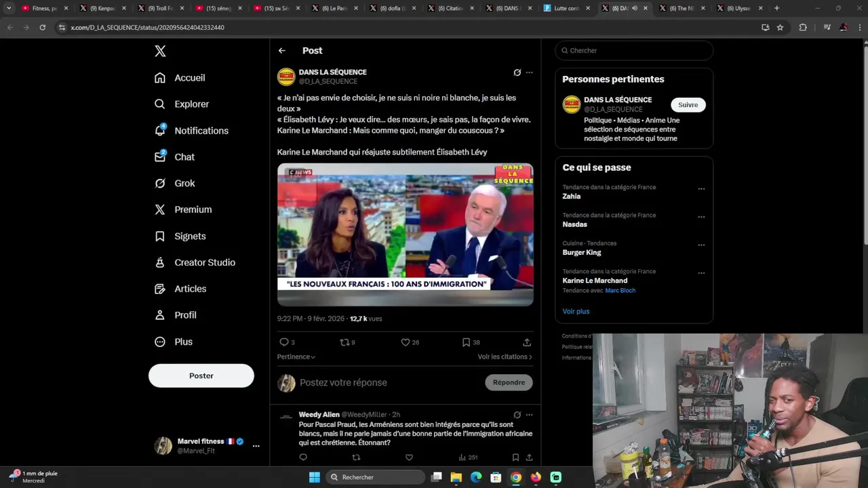Viewport: 868px width, 488px height.
Task: Click the X logo in the sidebar
Action: coord(160,51)
